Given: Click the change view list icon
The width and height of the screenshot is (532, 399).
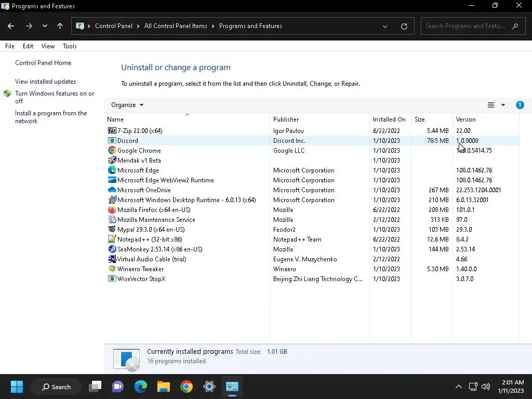Looking at the screenshot, I should coord(490,105).
